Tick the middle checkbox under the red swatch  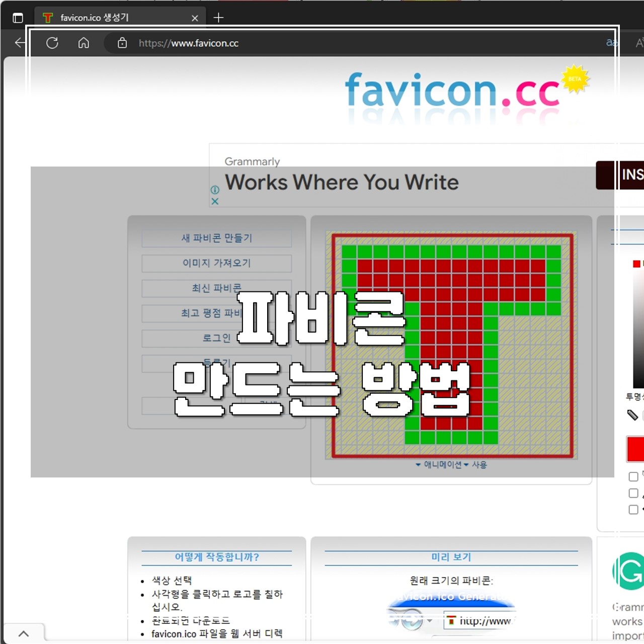tap(633, 493)
